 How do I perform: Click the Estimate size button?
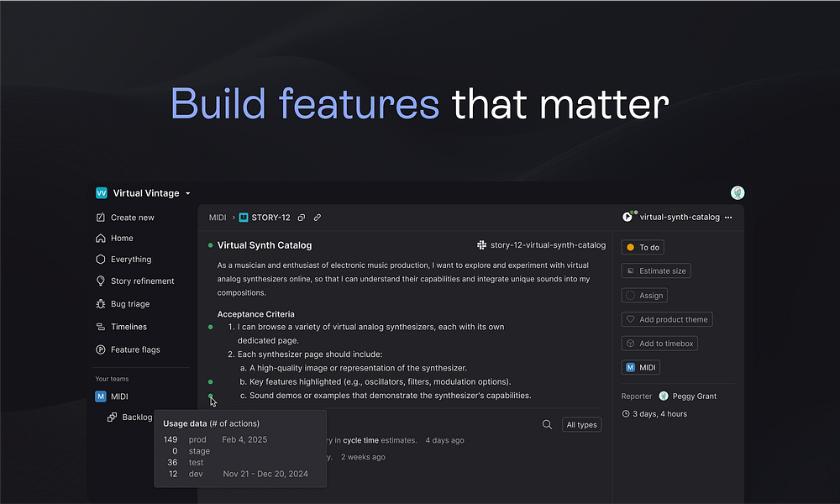(656, 271)
